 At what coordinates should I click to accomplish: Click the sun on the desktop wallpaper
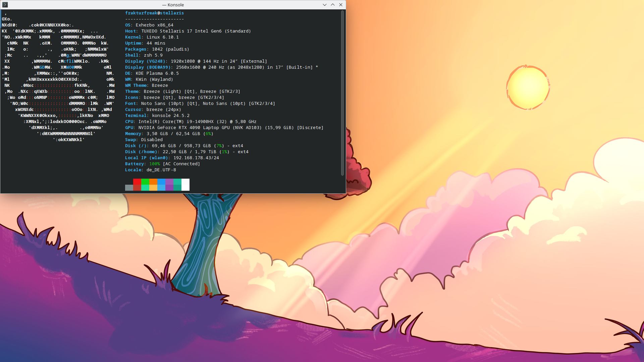(528, 87)
